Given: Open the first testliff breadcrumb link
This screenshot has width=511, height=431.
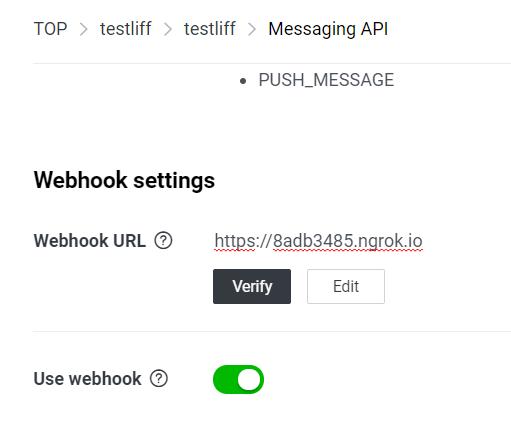Looking at the screenshot, I should (126, 29).
